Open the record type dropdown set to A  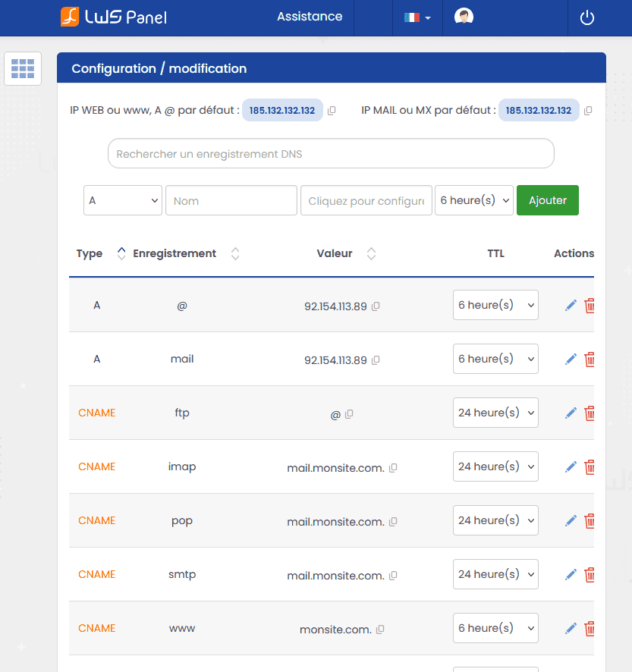123,200
